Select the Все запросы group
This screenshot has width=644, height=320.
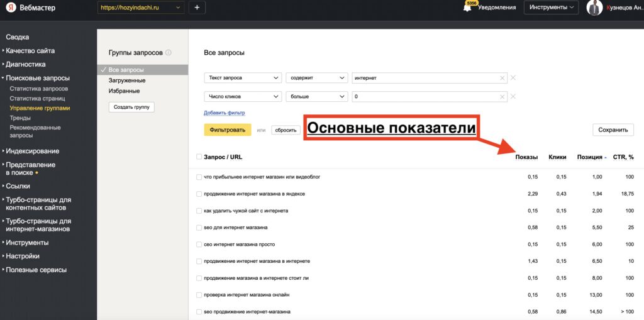[x=143, y=70]
